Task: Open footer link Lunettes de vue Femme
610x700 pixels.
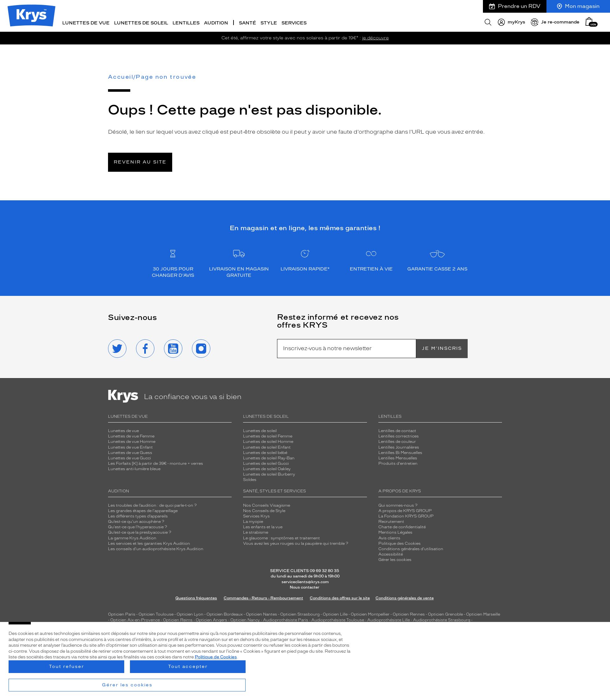Action: click(x=131, y=436)
